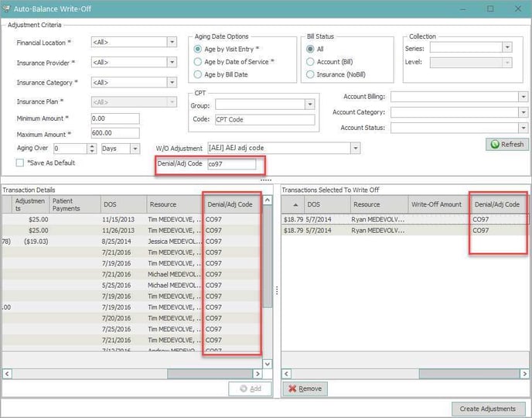
Task: Expand the Collection Series dropdown
Action: pyautogui.click(x=506, y=48)
